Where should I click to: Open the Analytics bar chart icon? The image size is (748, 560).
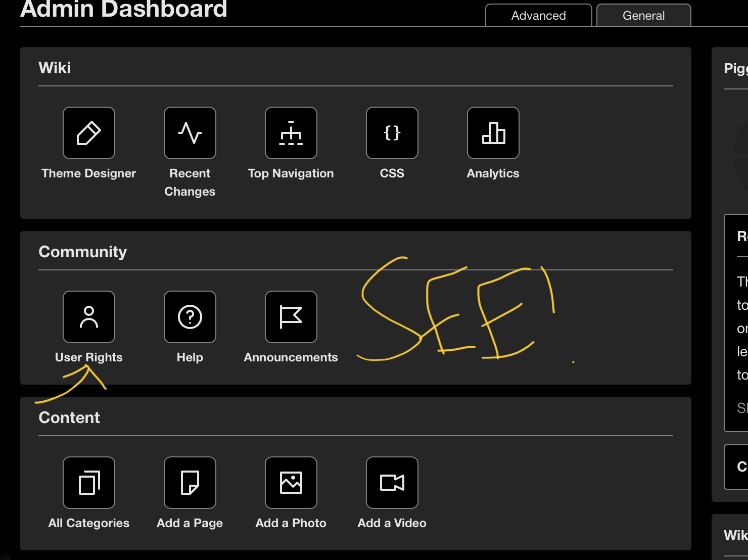point(493,133)
